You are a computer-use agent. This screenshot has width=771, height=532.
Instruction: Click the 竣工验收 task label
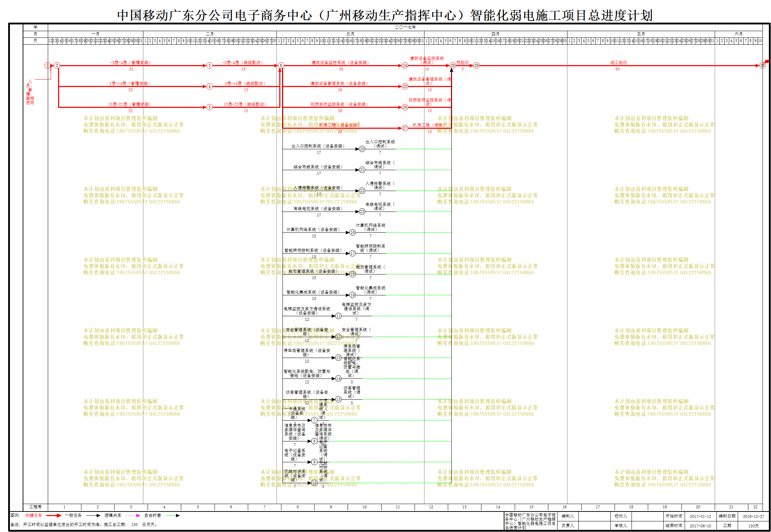pyautogui.click(x=618, y=63)
